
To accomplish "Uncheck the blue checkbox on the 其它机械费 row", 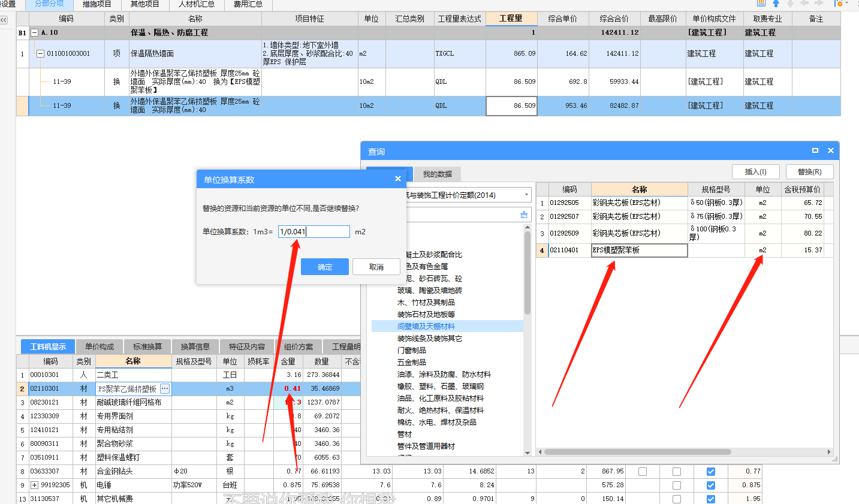I will pyautogui.click(x=710, y=499).
